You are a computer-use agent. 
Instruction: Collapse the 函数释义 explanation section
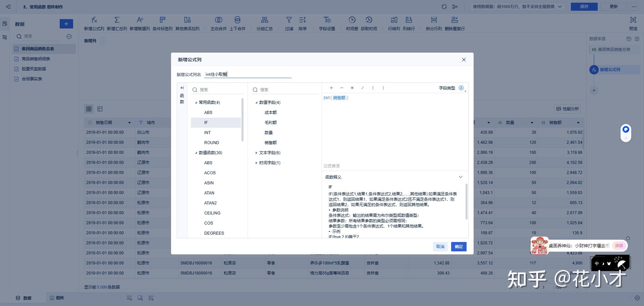tap(461, 177)
